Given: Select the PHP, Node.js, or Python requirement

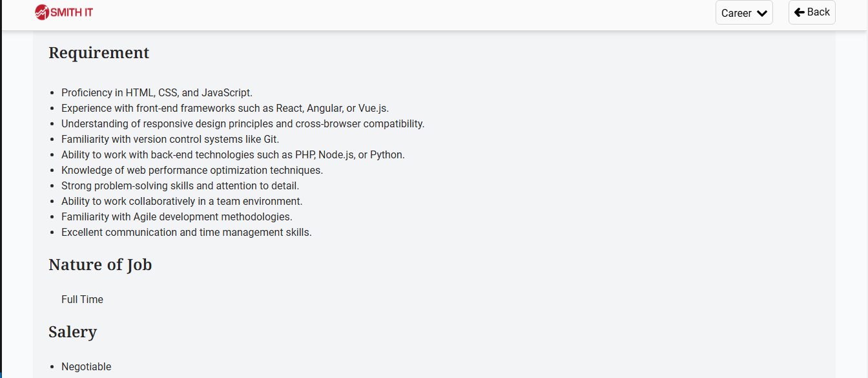Looking at the screenshot, I should (232, 154).
